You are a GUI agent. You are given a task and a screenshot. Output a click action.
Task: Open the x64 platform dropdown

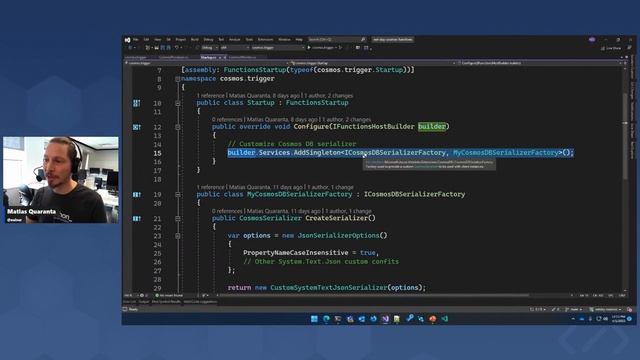coord(235,48)
